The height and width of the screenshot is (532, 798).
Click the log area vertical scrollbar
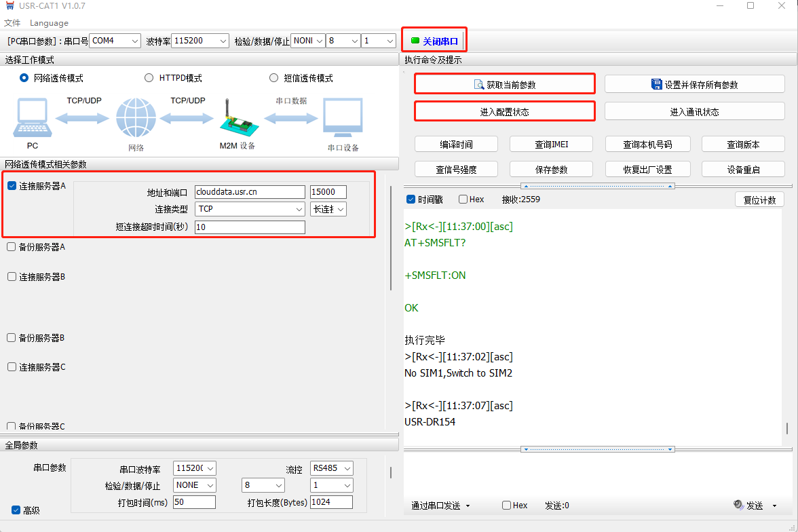point(787,427)
